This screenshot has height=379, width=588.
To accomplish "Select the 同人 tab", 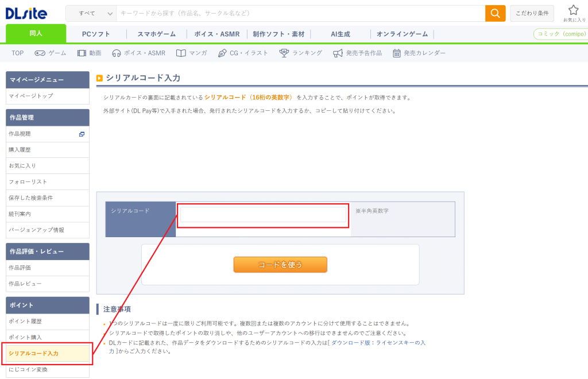I will pos(36,33).
